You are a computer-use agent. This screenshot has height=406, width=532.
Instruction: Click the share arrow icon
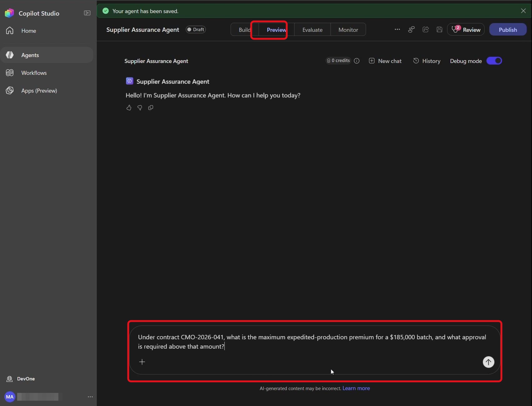pos(426,29)
